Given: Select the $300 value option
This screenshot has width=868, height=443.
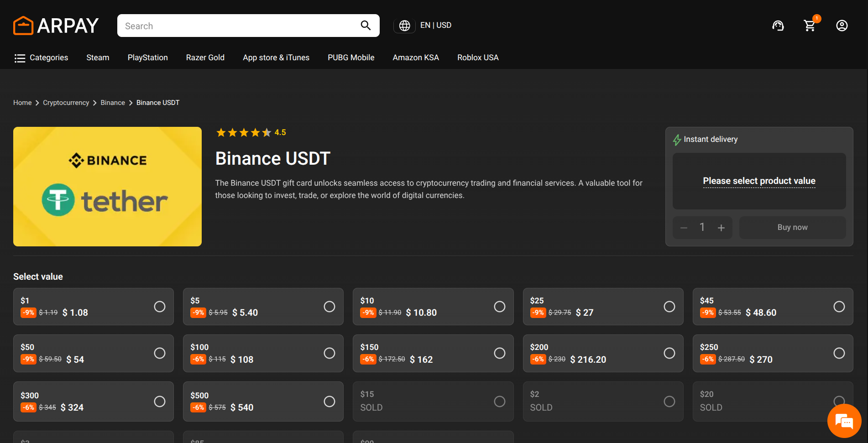Looking at the screenshot, I should pos(94,401).
